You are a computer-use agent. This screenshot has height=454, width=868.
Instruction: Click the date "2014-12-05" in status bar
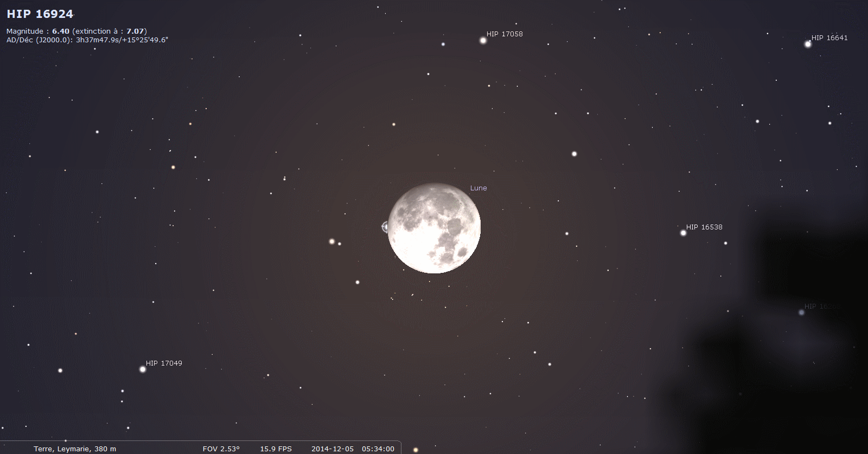click(333, 449)
